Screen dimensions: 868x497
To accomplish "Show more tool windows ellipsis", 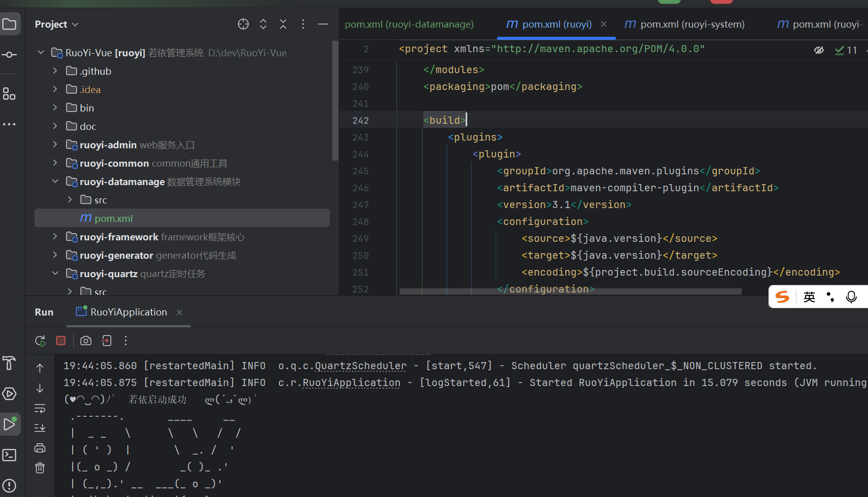I will point(10,124).
